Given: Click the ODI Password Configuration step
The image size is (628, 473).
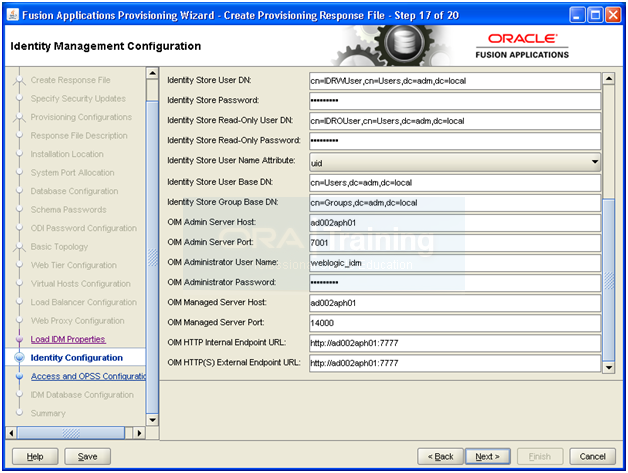Looking at the screenshot, I should pyautogui.click(x=84, y=228).
